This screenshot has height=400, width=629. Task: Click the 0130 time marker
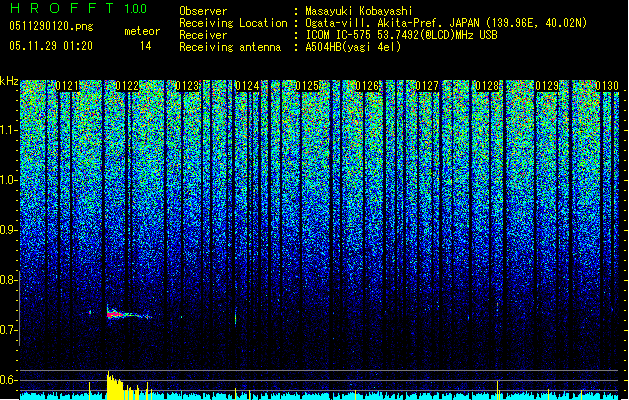click(607, 86)
